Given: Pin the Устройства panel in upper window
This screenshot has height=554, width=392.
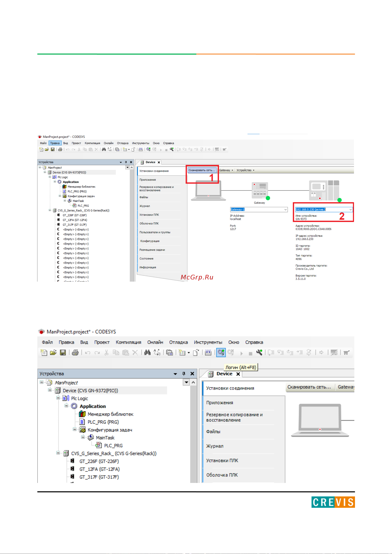Looking at the screenshot, I should point(126,162).
